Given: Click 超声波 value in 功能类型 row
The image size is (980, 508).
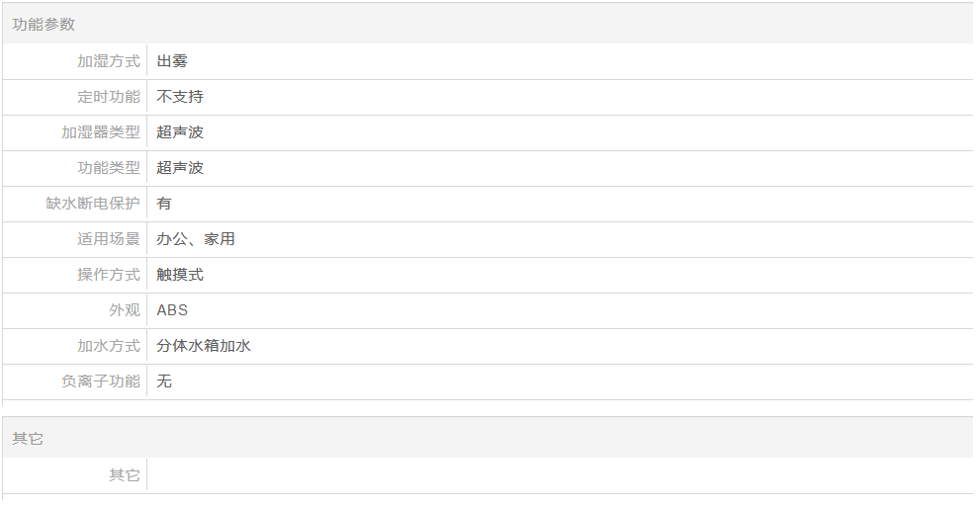Looking at the screenshot, I should pyautogui.click(x=180, y=168).
